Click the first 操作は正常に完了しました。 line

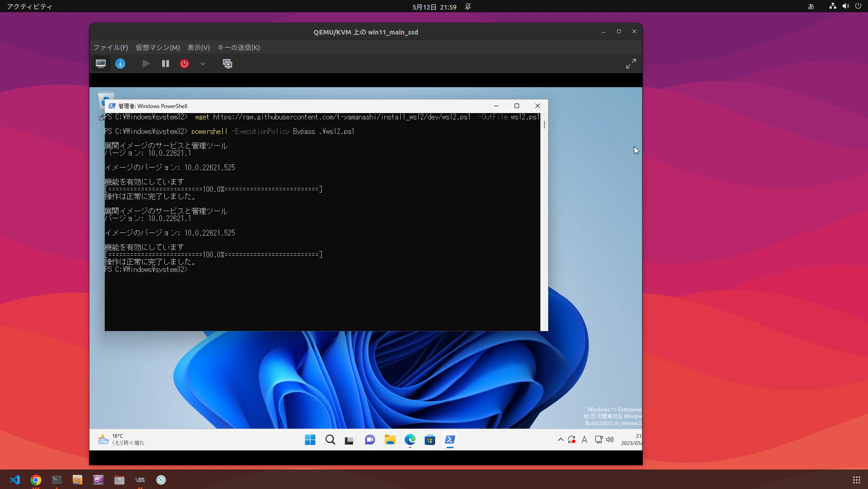[151, 197]
